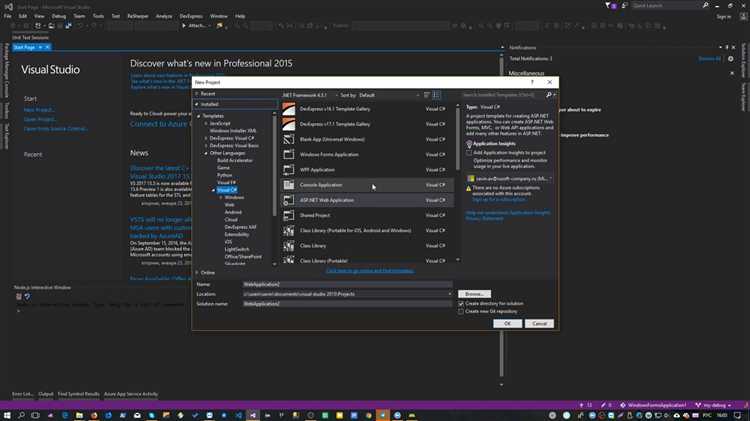Click the Windows Start button
Image resolution: width=750 pixels, height=421 pixels.
click(7, 414)
